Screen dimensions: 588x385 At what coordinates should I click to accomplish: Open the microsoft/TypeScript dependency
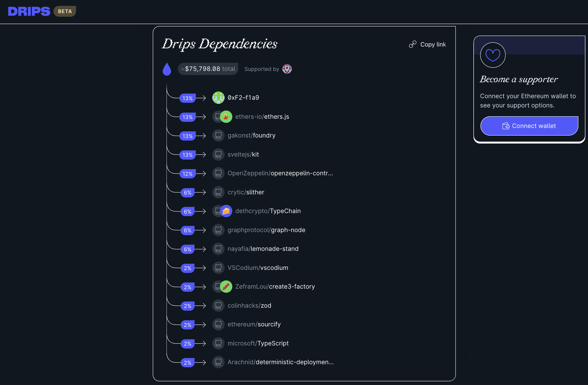(x=258, y=343)
